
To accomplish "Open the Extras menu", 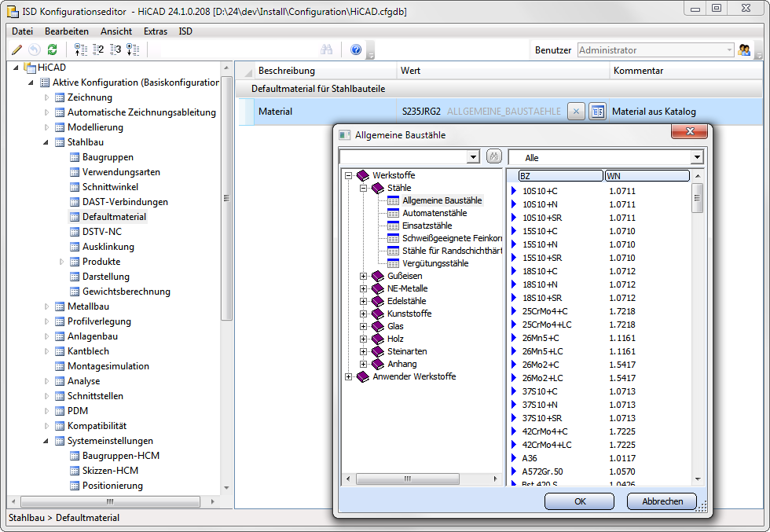I will tap(156, 31).
